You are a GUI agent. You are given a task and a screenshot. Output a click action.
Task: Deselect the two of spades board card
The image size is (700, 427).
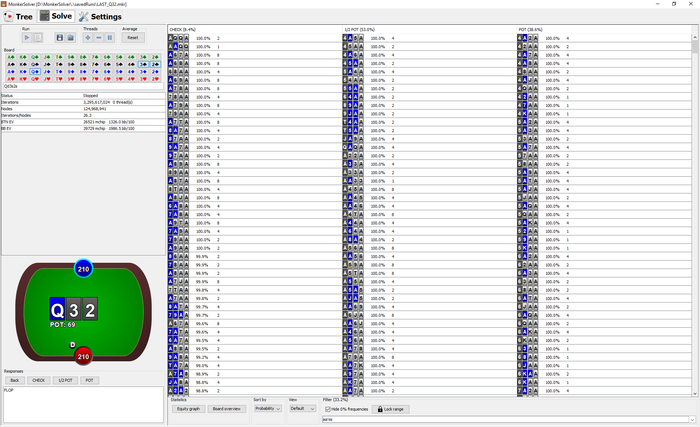coord(155,64)
